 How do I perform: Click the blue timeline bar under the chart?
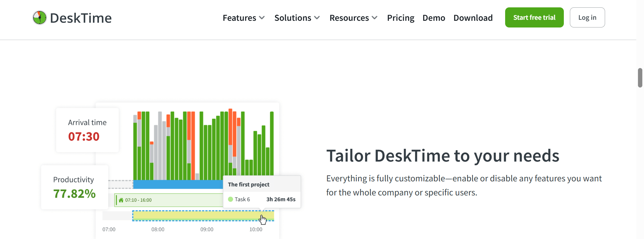coord(178,184)
